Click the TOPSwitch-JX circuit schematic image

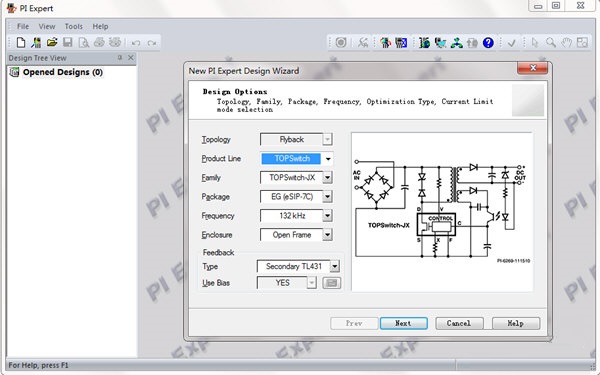442,212
